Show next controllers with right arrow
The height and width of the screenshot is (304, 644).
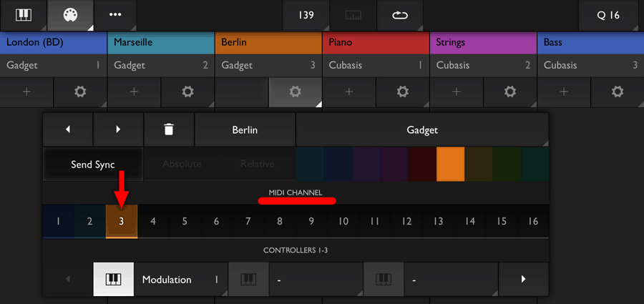pyautogui.click(x=523, y=280)
